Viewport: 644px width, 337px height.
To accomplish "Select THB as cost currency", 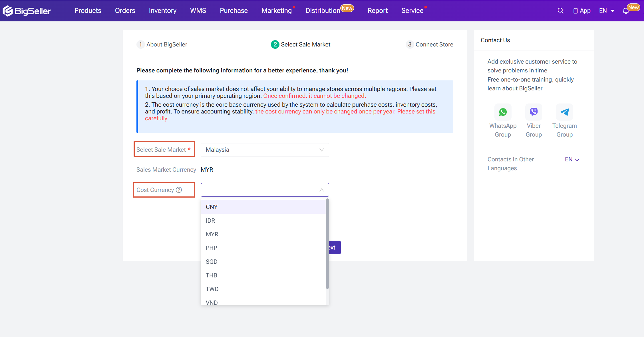I will click(263, 275).
